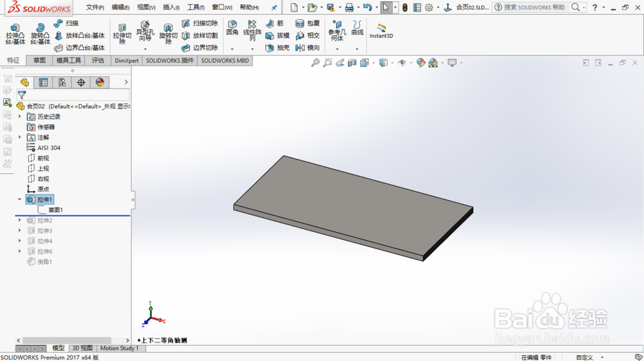Screen dimensions: 644x361
Task: Open DimXpertManager tab icon
Action: pos(81,82)
